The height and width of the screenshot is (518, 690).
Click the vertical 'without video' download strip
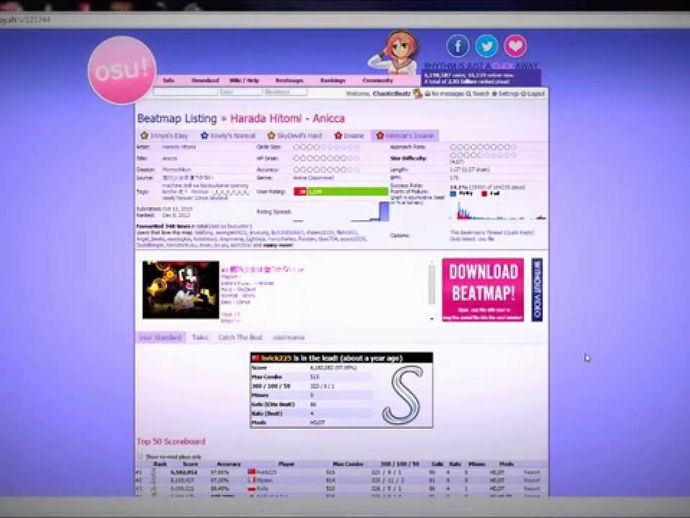click(x=537, y=290)
